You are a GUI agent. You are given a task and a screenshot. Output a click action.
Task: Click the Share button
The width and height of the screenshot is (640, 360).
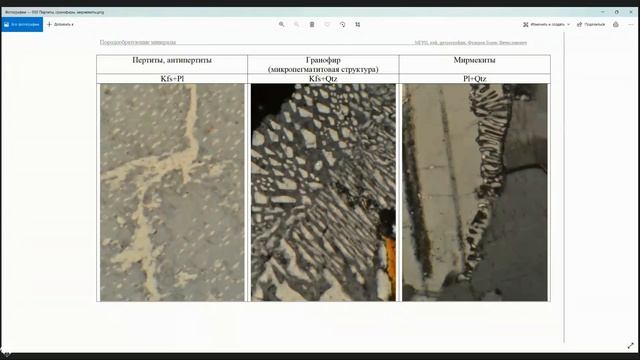[x=591, y=24]
